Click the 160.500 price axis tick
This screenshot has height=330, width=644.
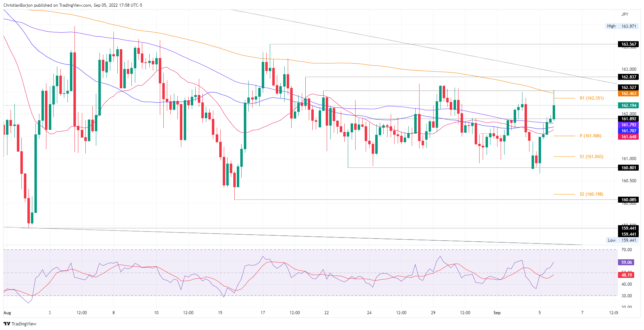629,181
